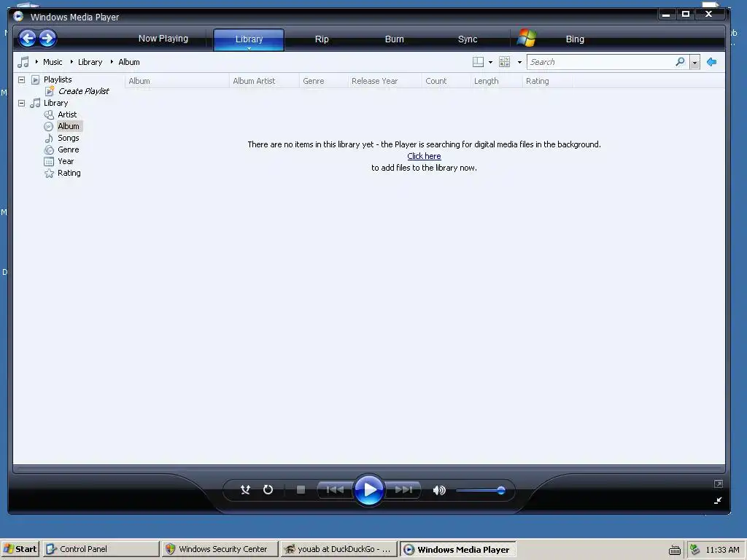
Task: Select Artist in the Library tree
Action: pyautogui.click(x=67, y=114)
